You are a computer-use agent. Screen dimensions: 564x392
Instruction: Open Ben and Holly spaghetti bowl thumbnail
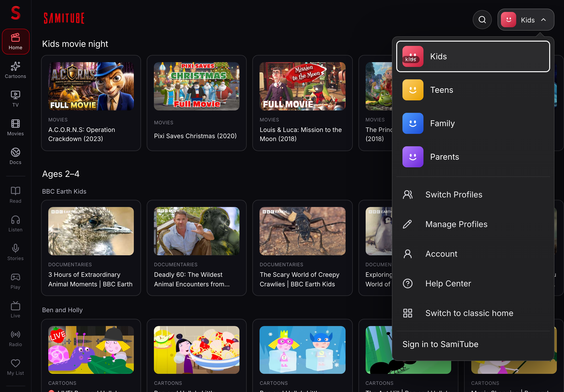coord(197,350)
